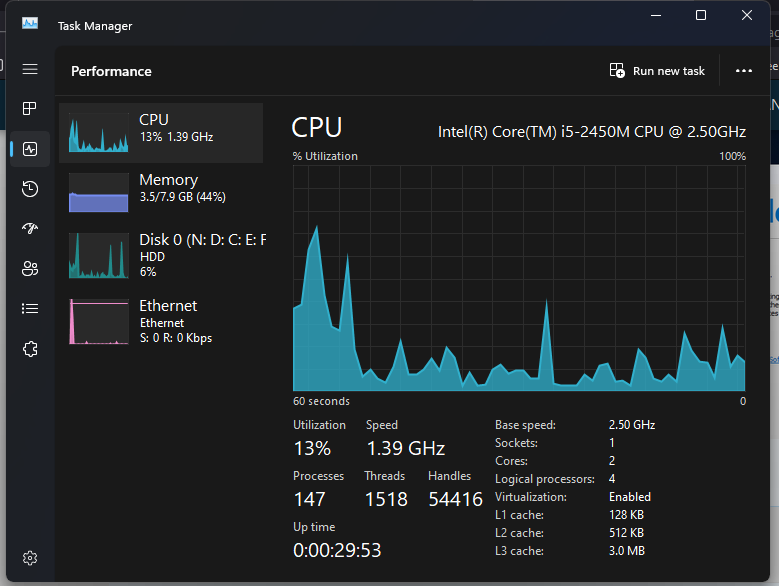The image size is (779, 586).
Task: Click the 60 seconds axis label
Action: (321, 401)
